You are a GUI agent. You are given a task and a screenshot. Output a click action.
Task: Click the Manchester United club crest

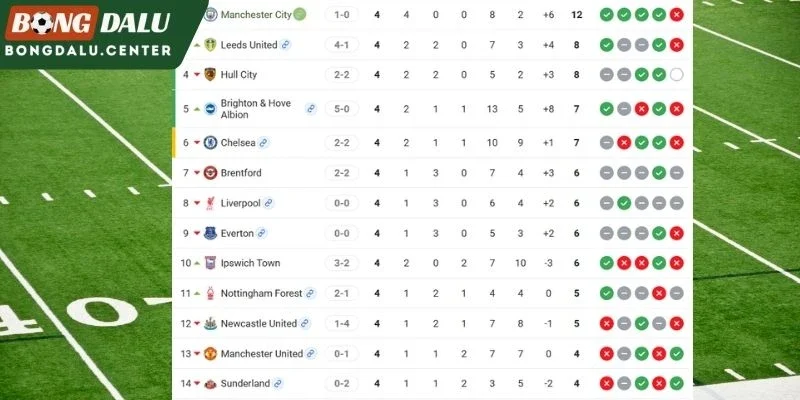(210, 354)
